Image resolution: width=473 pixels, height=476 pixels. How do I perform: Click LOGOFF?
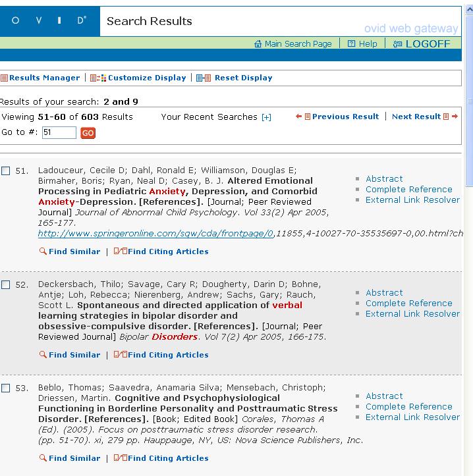(428, 44)
